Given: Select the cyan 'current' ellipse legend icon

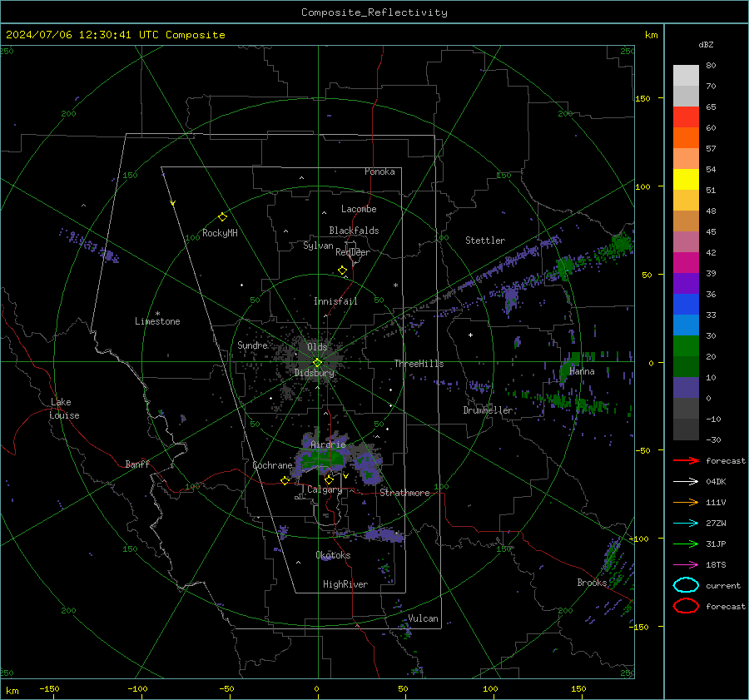Looking at the screenshot, I should click(x=686, y=585).
